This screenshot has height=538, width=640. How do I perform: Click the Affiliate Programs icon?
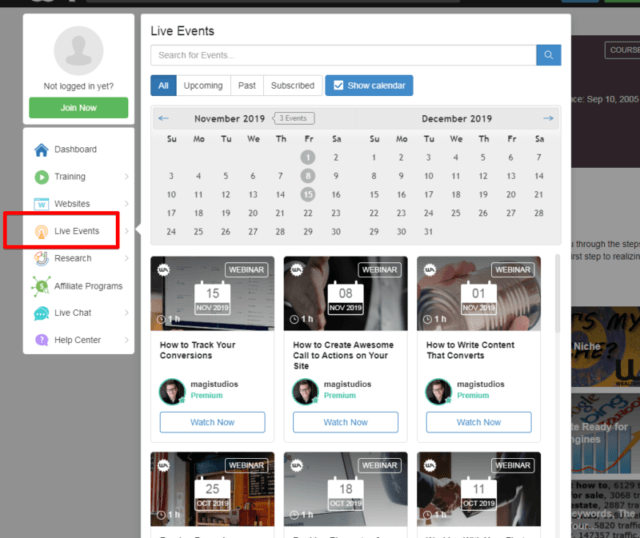click(41, 286)
